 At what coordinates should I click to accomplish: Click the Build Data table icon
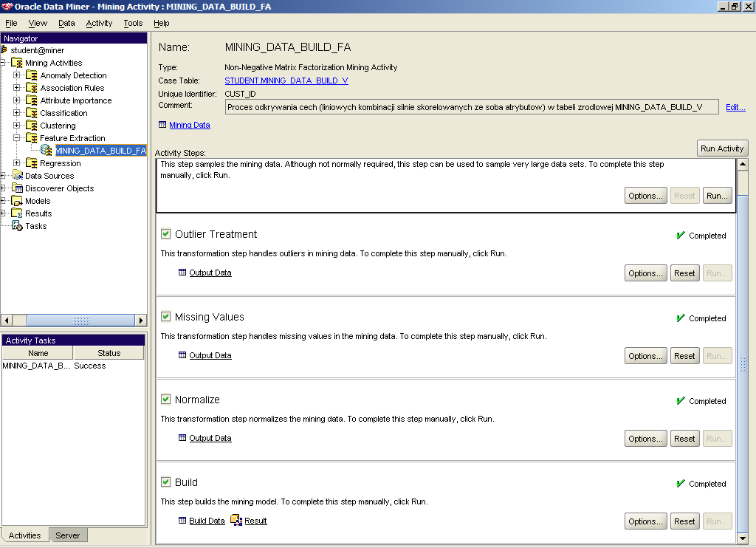point(182,521)
